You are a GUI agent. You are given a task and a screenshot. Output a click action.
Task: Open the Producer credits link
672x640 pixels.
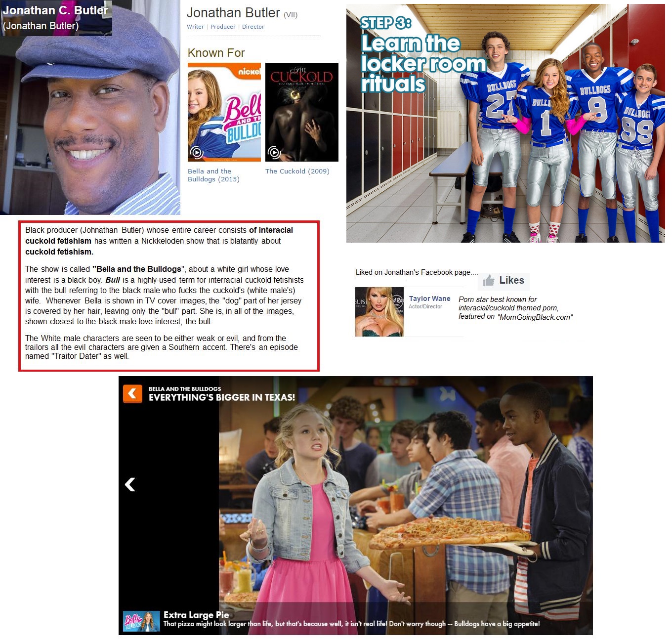(x=223, y=27)
